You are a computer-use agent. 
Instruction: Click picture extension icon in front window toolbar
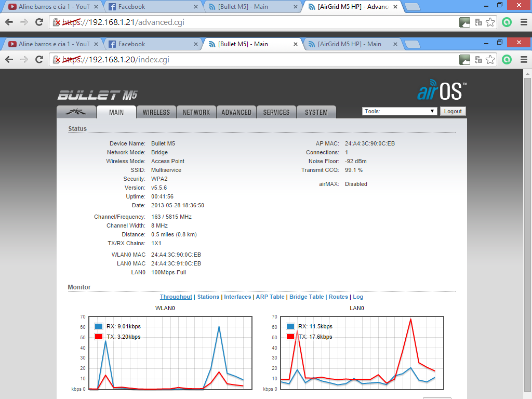click(464, 60)
